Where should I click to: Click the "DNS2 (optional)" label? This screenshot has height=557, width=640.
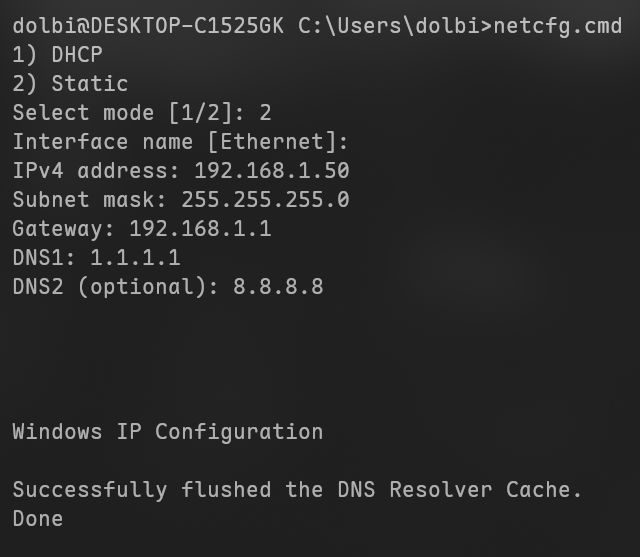coord(115,287)
